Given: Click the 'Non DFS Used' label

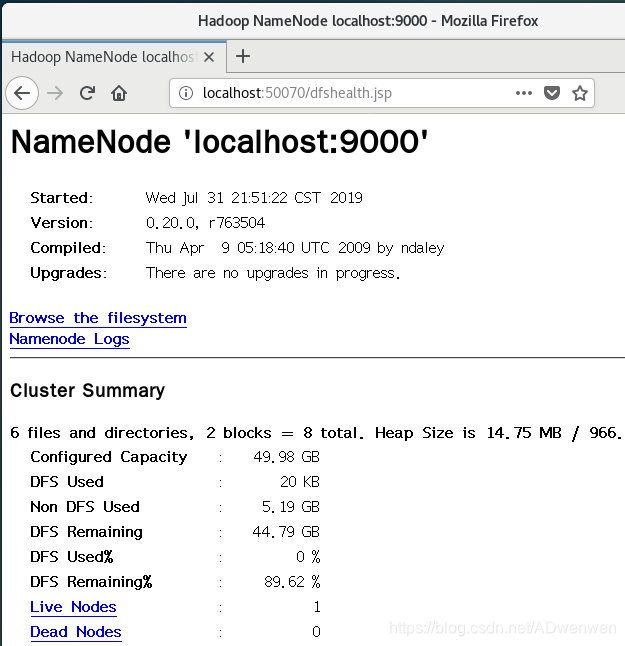Looking at the screenshot, I should pyautogui.click(x=85, y=507).
